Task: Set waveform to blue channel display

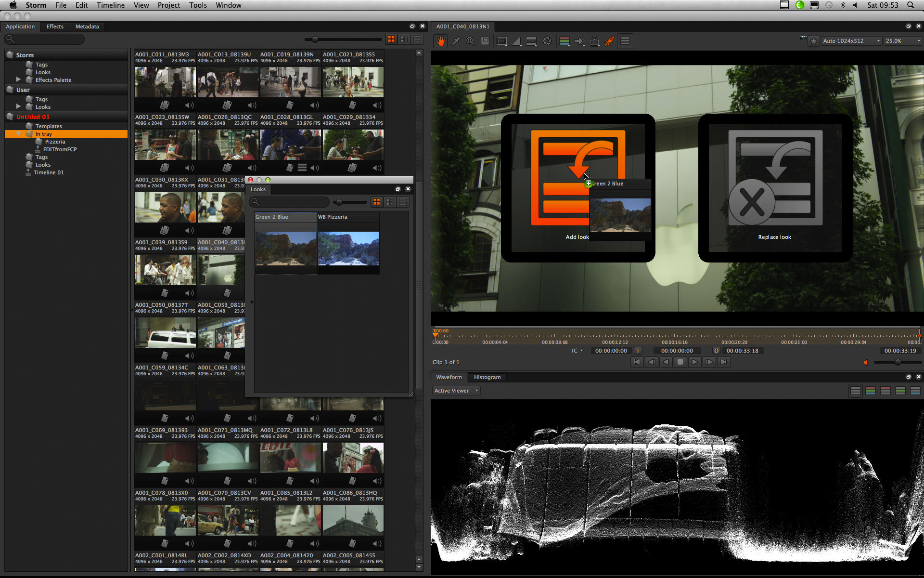Action: point(915,391)
